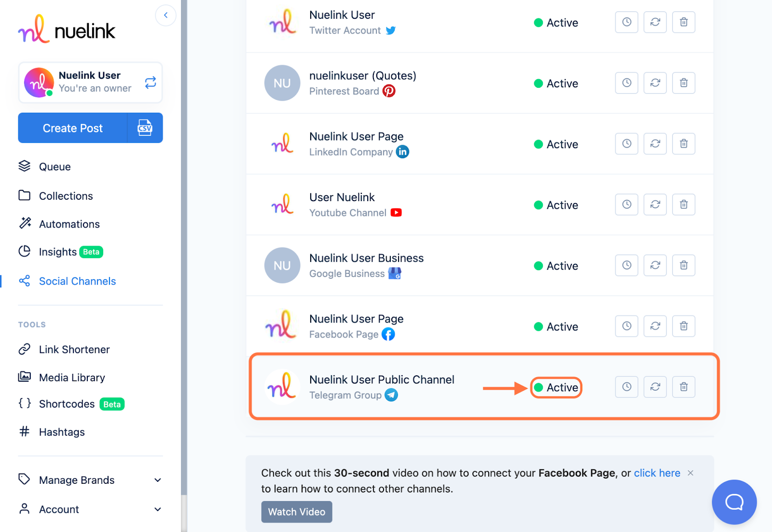Click the 'Nuelink User Business' name

(366, 258)
